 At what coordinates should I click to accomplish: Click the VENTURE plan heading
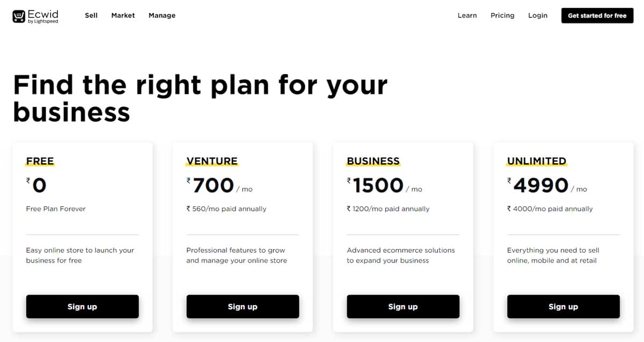pyautogui.click(x=212, y=161)
